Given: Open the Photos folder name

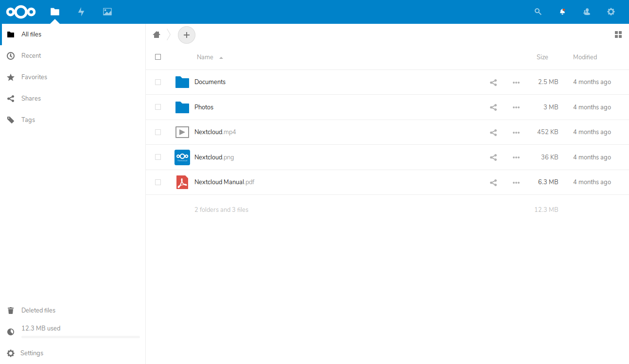Looking at the screenshot, I should point(204,107).
